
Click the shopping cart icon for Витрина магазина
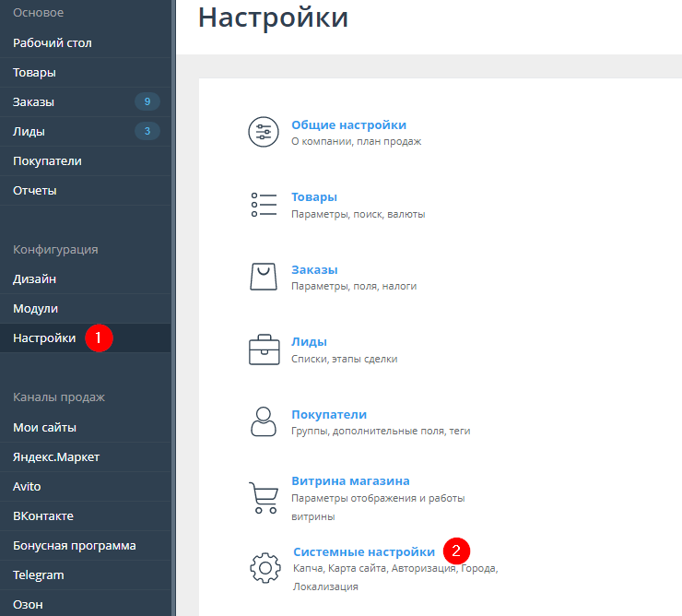tap(264, 497)
